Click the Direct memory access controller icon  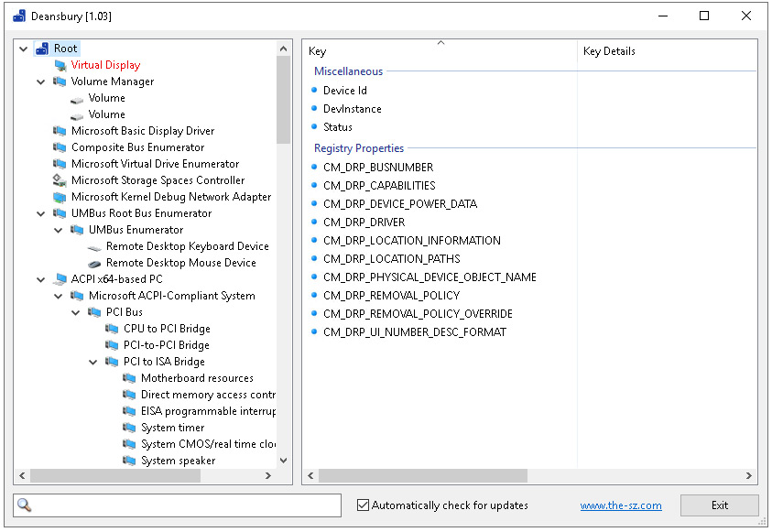tap(129, 395)
